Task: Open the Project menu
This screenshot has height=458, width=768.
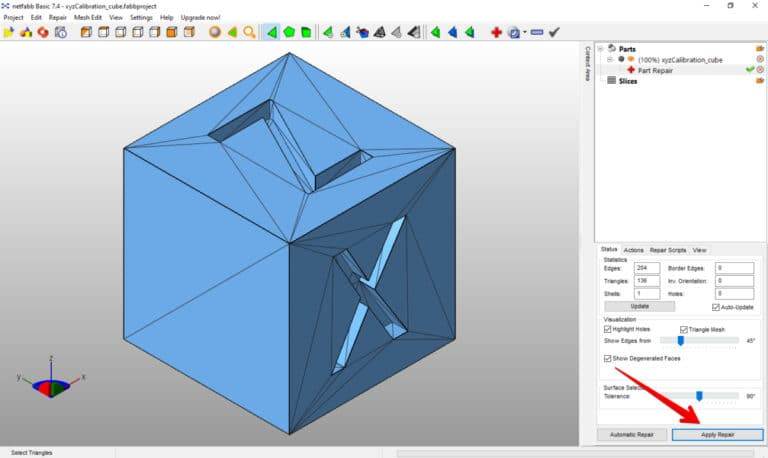Action: [x=13, y=18]
